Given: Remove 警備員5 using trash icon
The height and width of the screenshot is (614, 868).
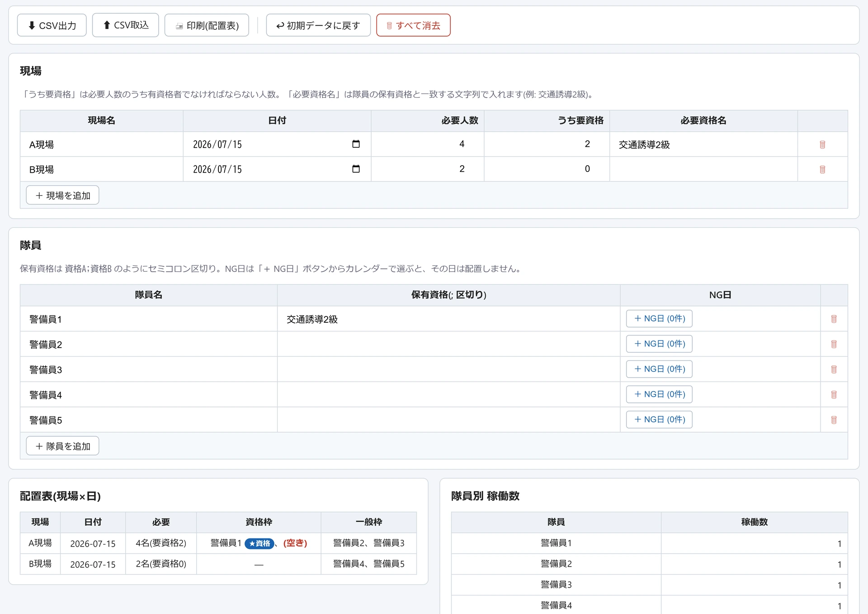Looking at the screenshot, I should click(x=834, y=420).
